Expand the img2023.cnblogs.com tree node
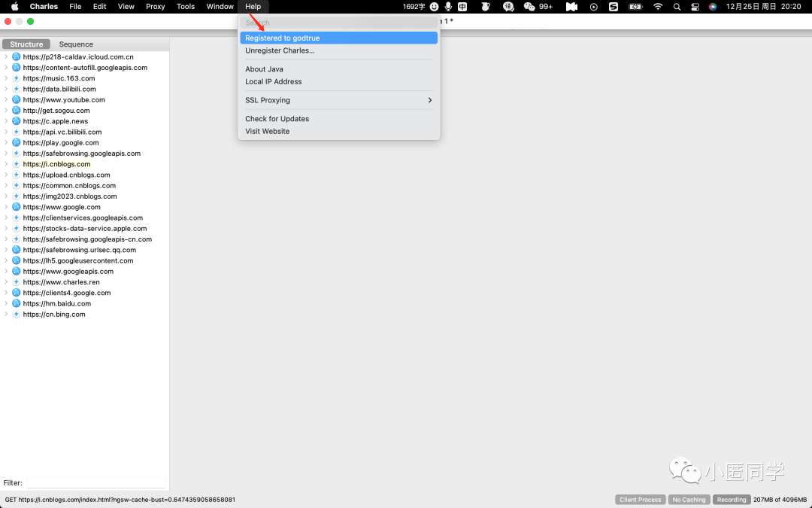Screen dimensions: 812x508 6,196
